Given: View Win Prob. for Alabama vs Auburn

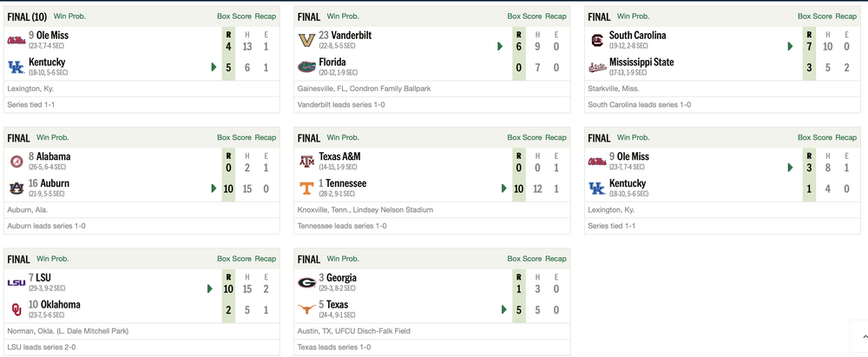Looking at the screenshot, I should tap(53, 137).
